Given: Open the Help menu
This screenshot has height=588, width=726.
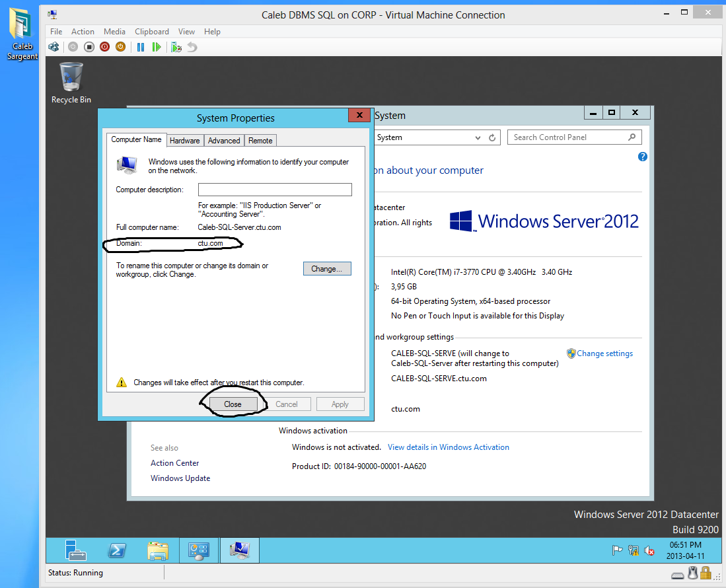Looking at the screenshot, I should (x=212, y=32).
